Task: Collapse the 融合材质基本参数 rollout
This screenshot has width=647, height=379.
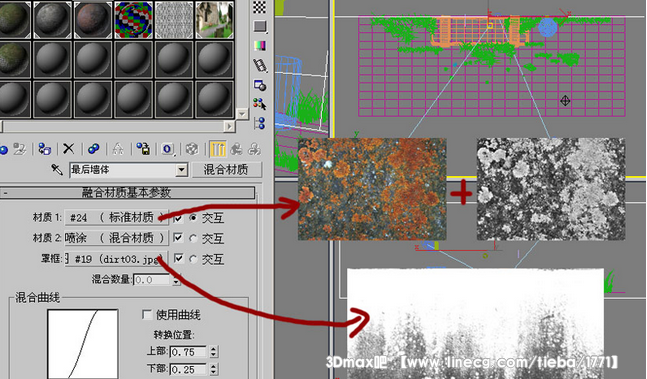Action: point(127,192)
